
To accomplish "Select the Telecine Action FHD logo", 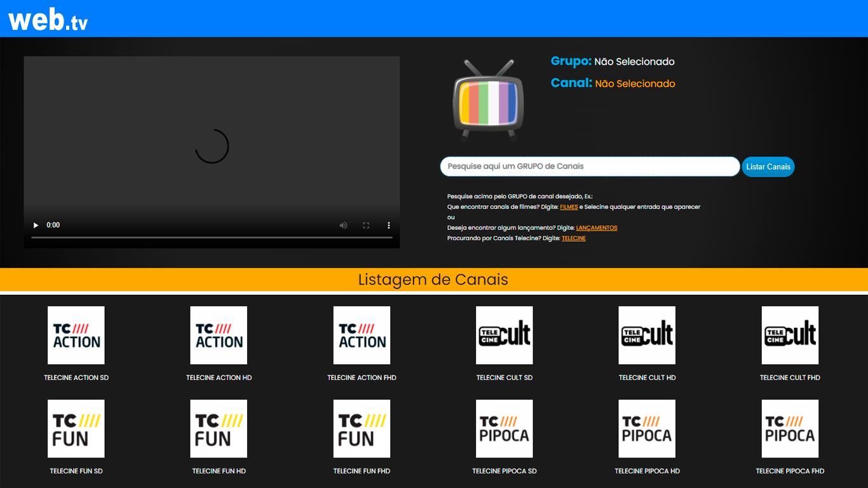I will coord(362,335).
